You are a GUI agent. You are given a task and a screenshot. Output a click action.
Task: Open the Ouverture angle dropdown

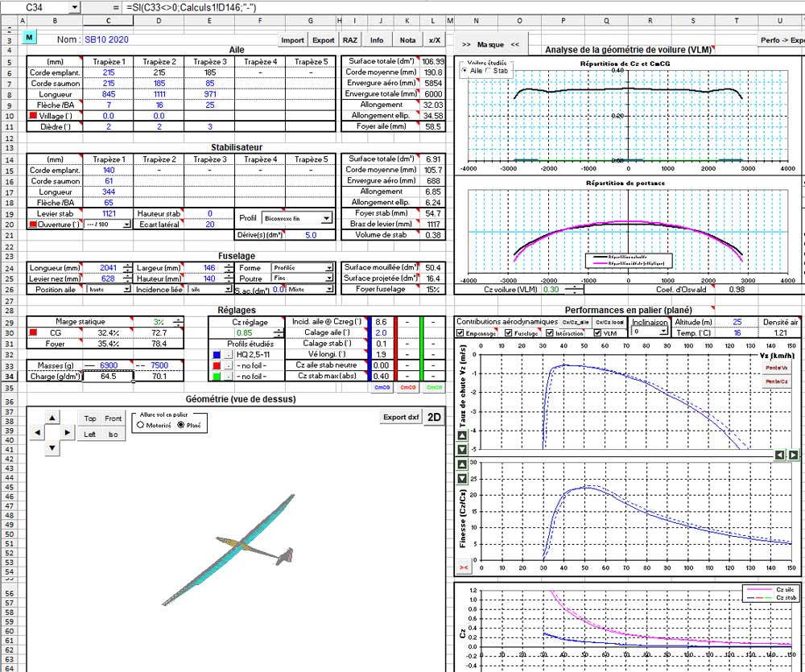click(127, 225)
